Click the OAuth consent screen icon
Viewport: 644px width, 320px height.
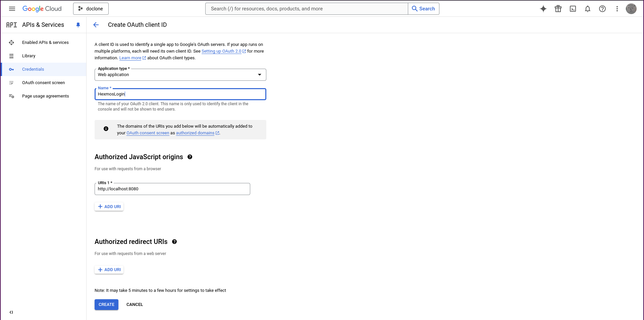point(11,83)
